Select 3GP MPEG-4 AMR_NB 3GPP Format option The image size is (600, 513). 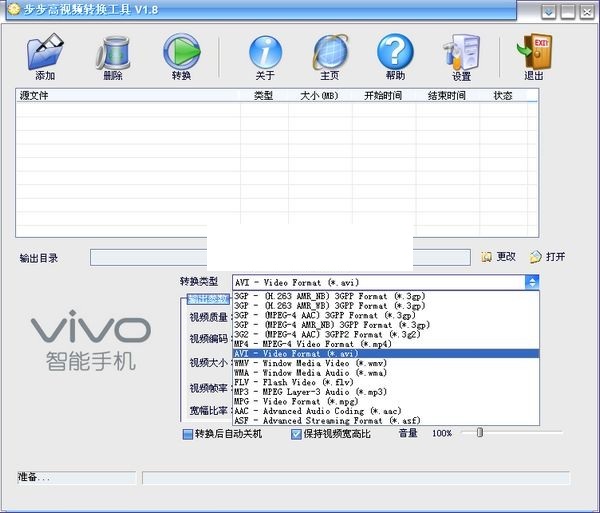point(386,325)
